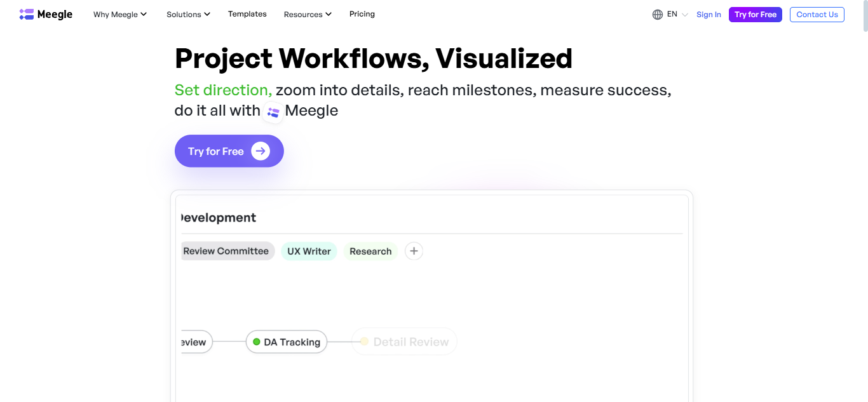Select the Review Committee tag

tap(227, 251)
